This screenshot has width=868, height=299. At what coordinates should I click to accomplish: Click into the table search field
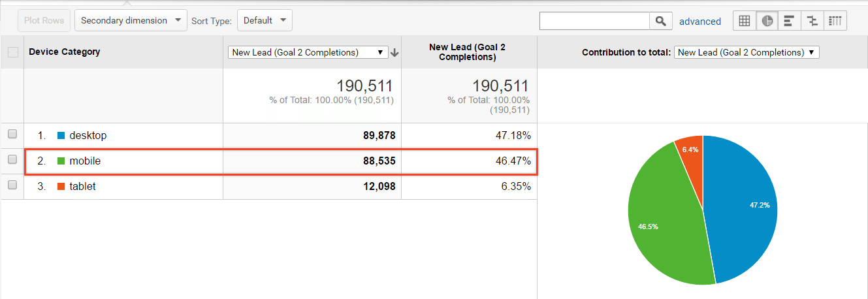(594, 21)
